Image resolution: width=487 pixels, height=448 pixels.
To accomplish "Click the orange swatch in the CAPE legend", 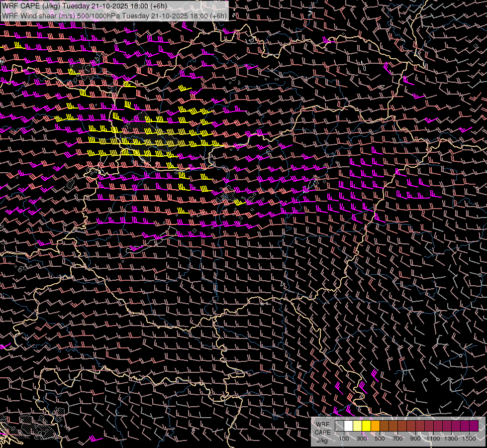I will pyautogui.click(x=375, y=426).
